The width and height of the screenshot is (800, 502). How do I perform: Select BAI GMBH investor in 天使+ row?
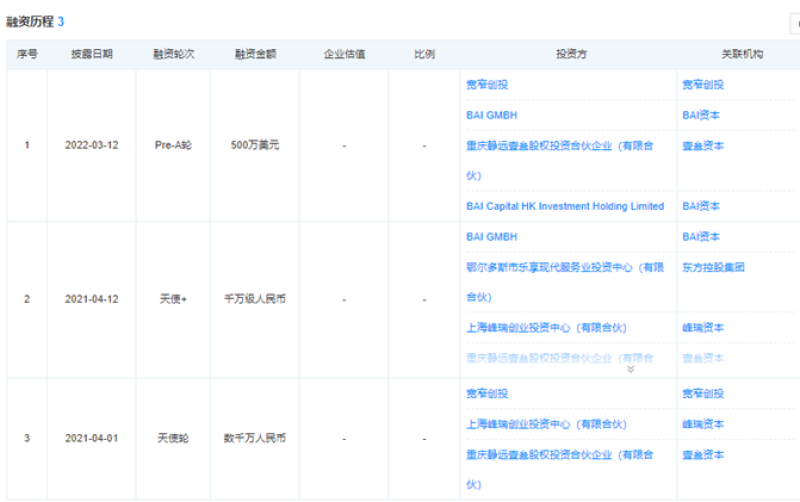point(491,237)
